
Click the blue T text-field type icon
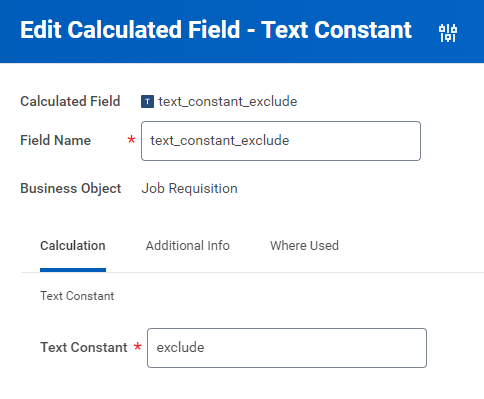click(147, 102)
